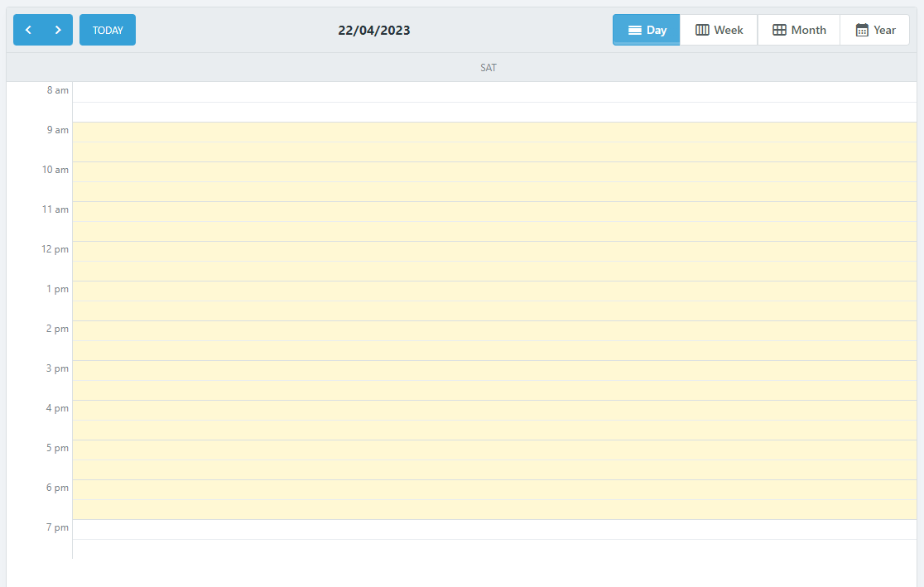Select the 10 am time slot

click(494, 172)
